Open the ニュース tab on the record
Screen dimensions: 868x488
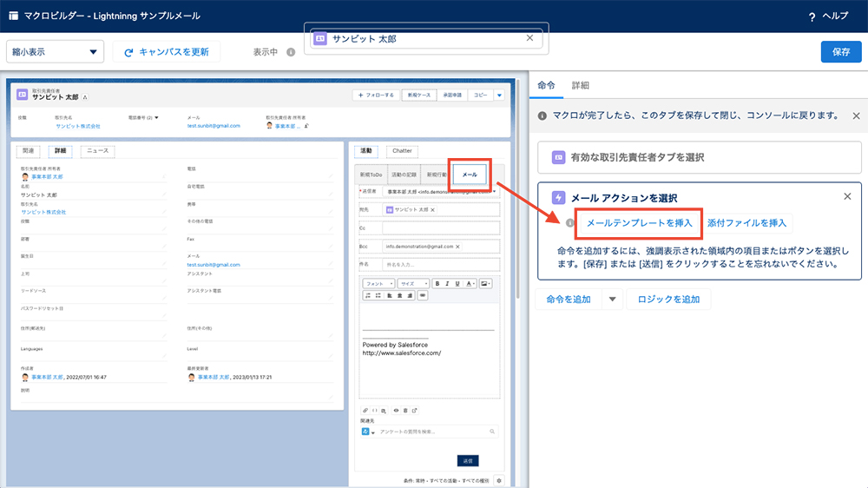pos(97,151)
